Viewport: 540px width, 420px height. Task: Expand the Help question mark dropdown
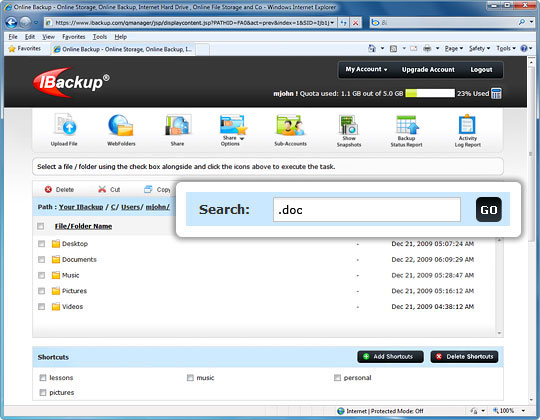[531, 49]
